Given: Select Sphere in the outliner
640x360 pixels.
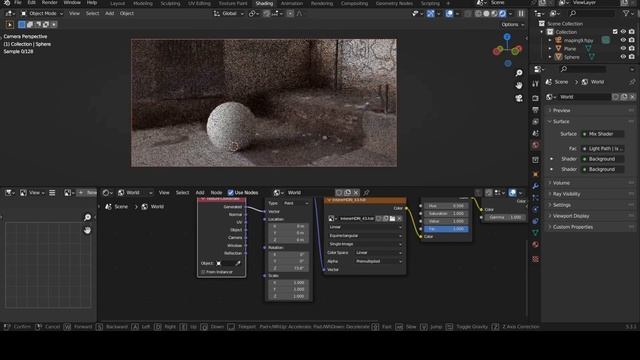Looking at the screenshot, I should point(571,57).
